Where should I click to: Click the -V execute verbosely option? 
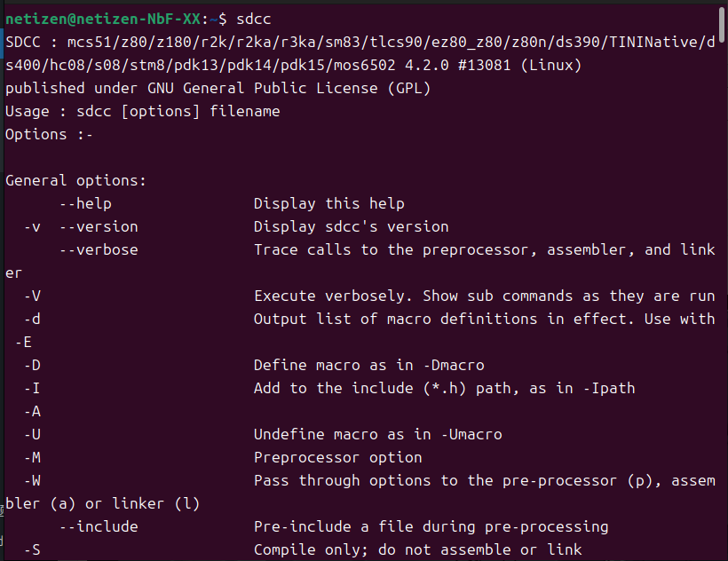click(33, 296)
